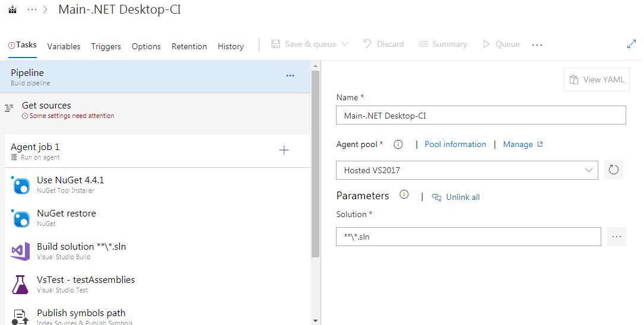Screen dimensions: 644x325
Task: Select the VsTest - testAssemblies task
Action: [158, 284]
